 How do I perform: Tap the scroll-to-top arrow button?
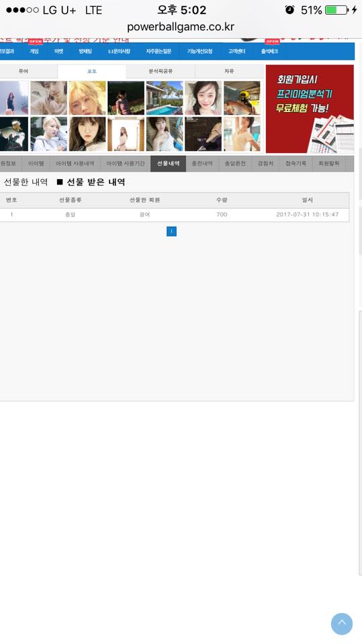pos(341,623)
